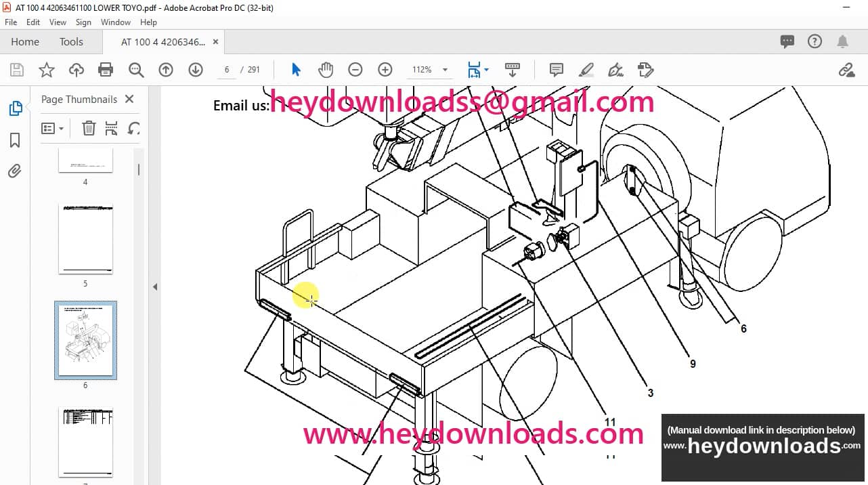The height and width of the screenshot is (485, 868).
Task: Open the notifications bell
Action: (843, 41)
